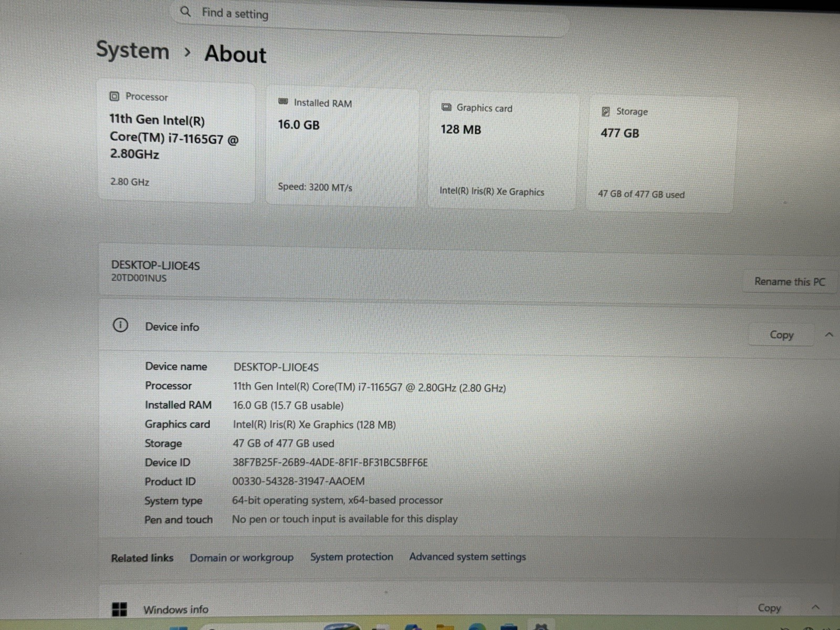Click the DESKTOP-LJIOE4S header name
Image resolution: width=840 pixels, height=630 pixels.
(x=155, y=265)
